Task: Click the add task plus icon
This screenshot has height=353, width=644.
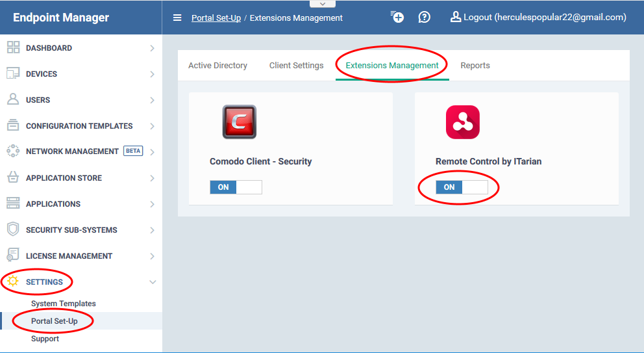Action: click(x=397, y=17)
